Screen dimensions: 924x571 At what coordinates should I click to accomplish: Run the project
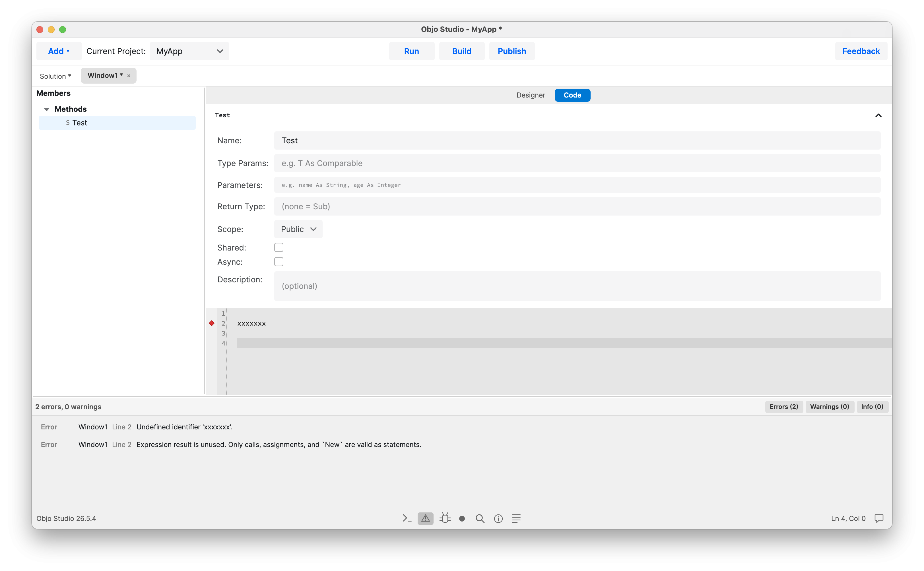[411, 51]
